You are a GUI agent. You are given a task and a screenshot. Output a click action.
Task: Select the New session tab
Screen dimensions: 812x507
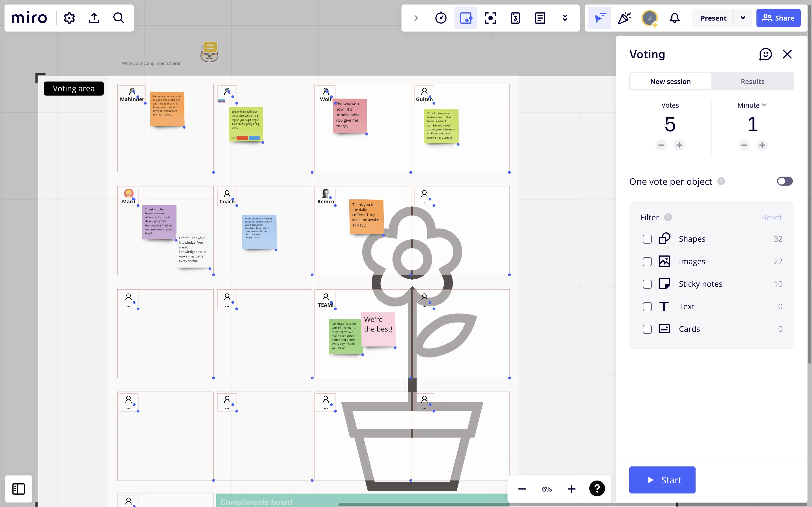[x=670, y=81]
